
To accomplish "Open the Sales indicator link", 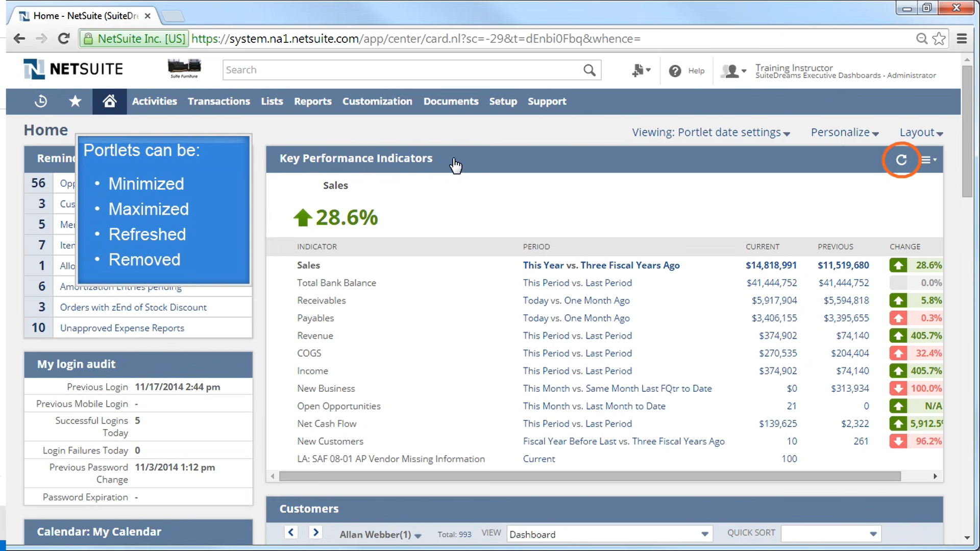I will 308,265.
